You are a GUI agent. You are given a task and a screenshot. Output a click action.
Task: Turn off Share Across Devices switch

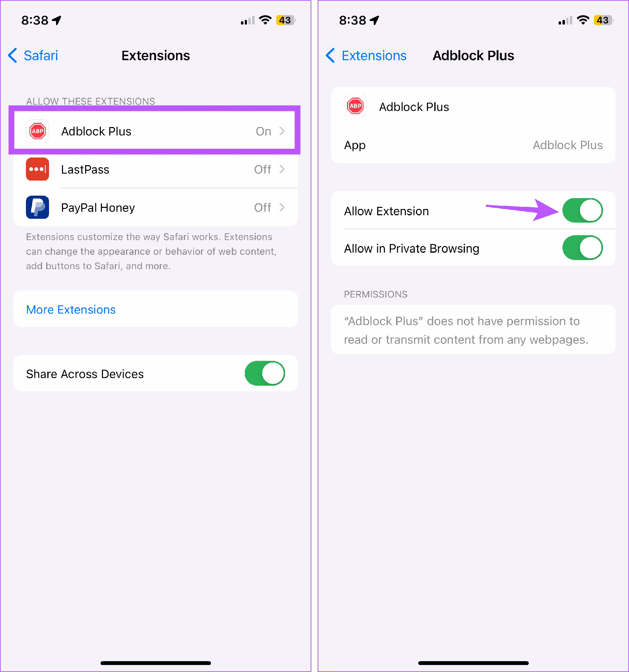(265, 373)
